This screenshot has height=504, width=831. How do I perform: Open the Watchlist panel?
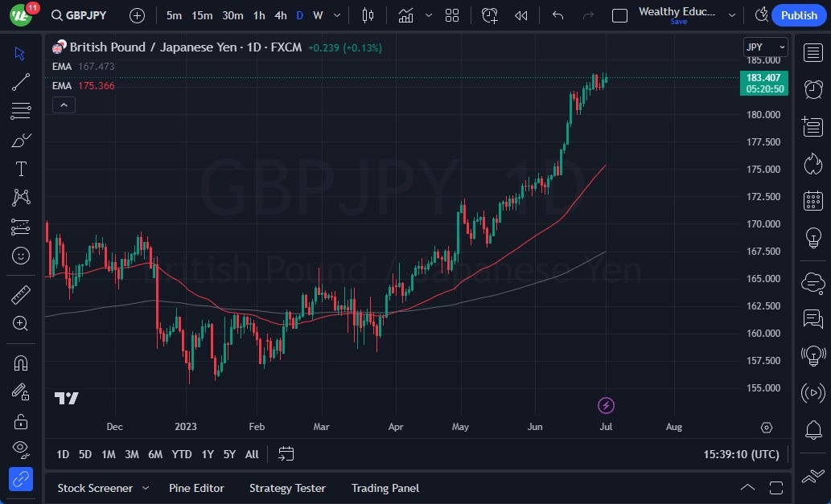[813, 53]
